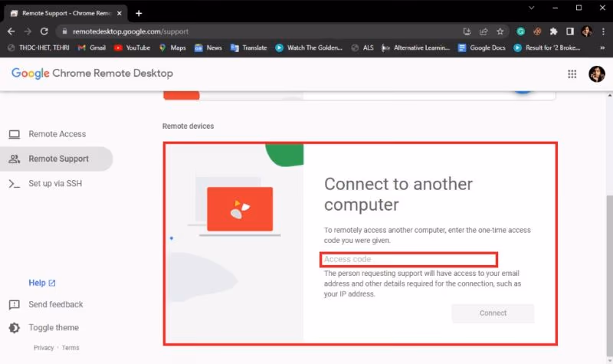Open Chrome side panel icon
613x364 pixels.
570,31
